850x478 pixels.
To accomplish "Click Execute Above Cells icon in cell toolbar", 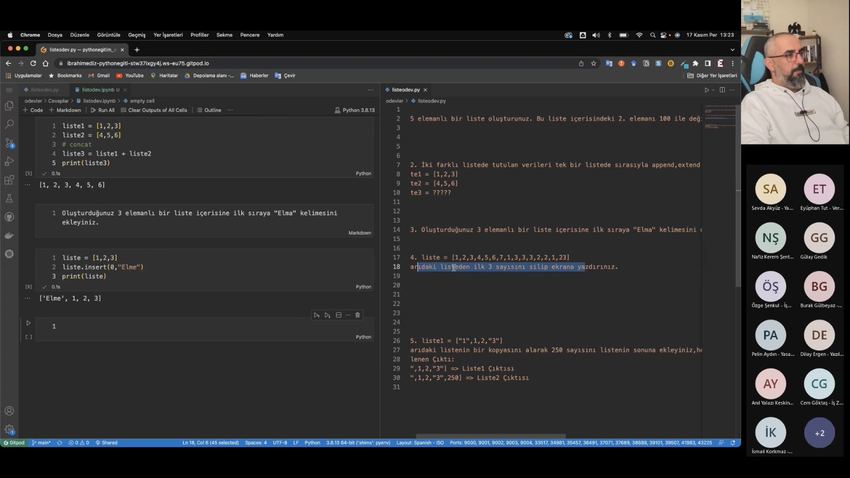I will tap(317, 315).
